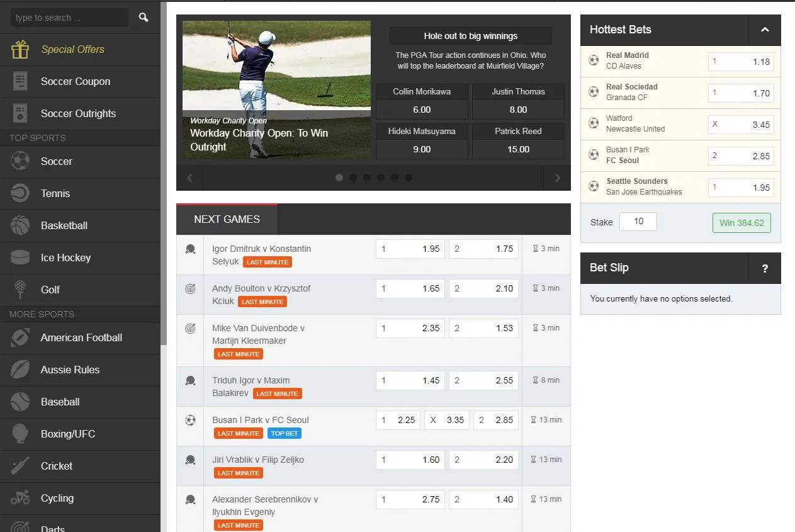This screenshot has height=532, width=795.
Task: Click the type to search field
Action: point(69,18)
